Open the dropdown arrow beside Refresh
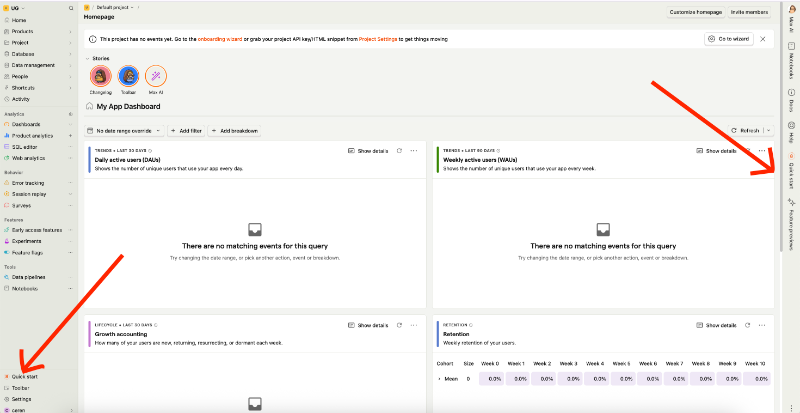This screenshot has height=413, width=800. [769, 131]
